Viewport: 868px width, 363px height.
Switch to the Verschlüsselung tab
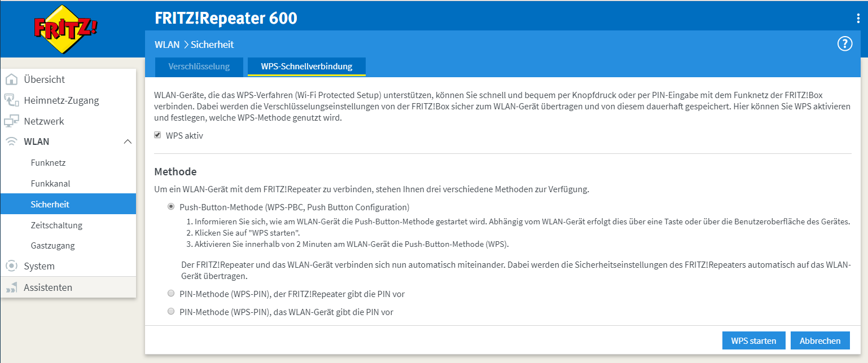pos(199,67)
